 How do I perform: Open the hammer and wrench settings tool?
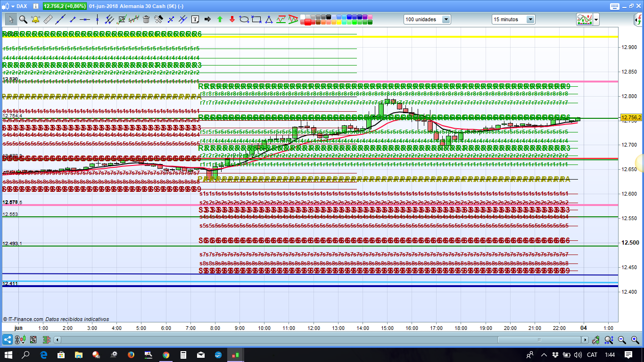pyautogui.click(x=158, y=19)
